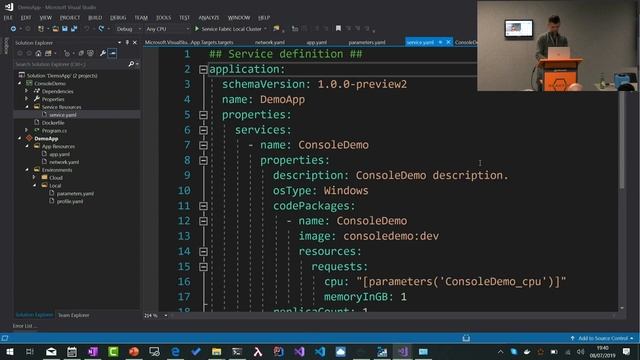
Task: Start debugging on Service Fabric Local Cluster
Action: click(231, 29)
